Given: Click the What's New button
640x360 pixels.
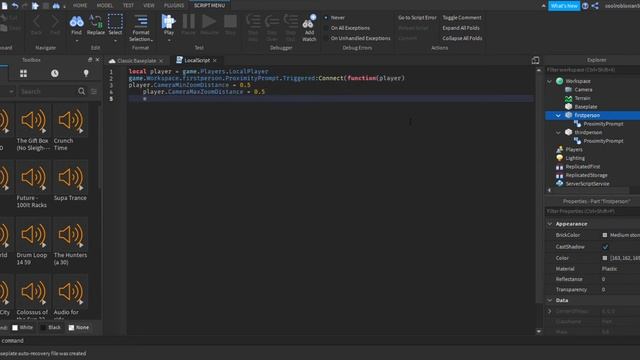Looking at the screenshot, I should click(x=564, y=6).
